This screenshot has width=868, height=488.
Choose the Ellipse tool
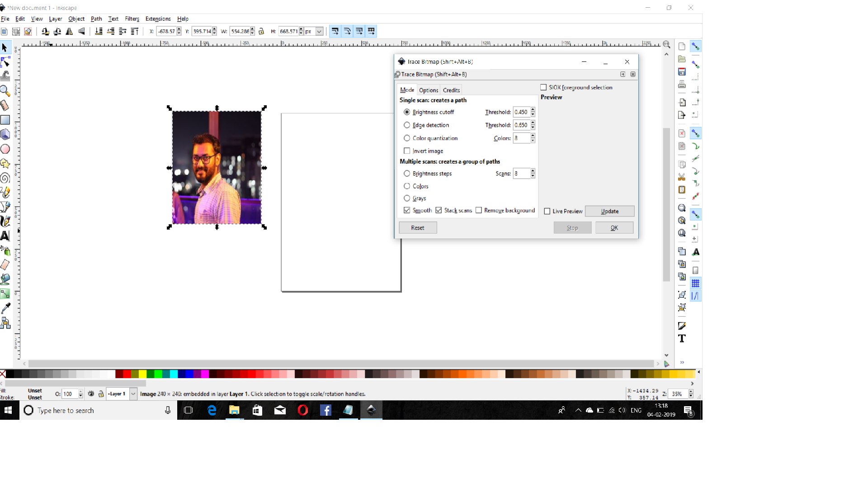5,149
